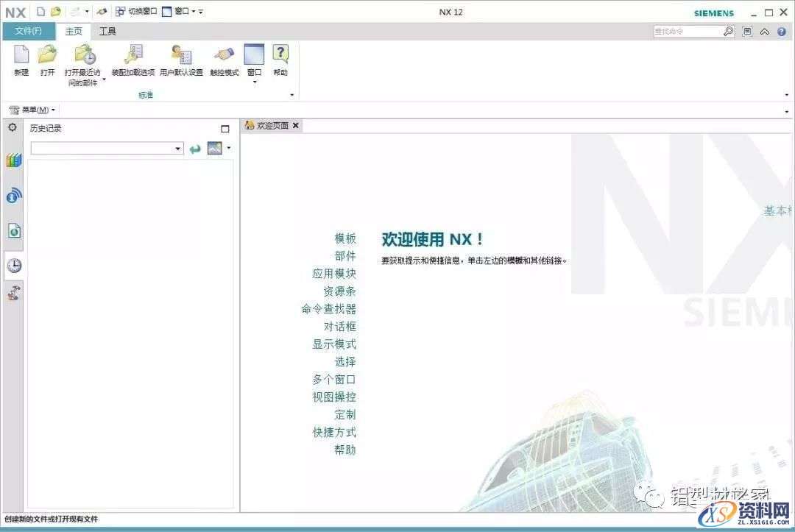Select the History clock icon in the sidebar

(x=13, y=266)
